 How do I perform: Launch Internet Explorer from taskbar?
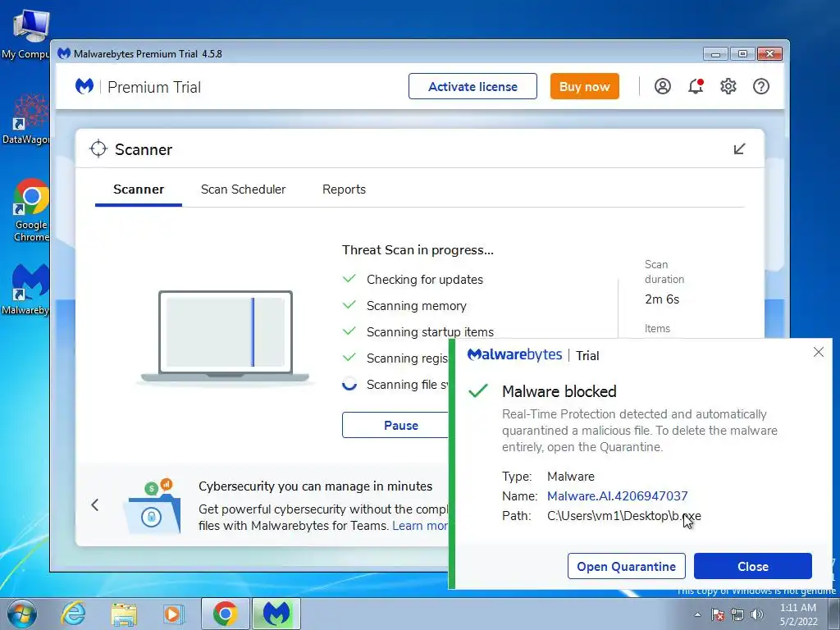click(x=73, y=614)
